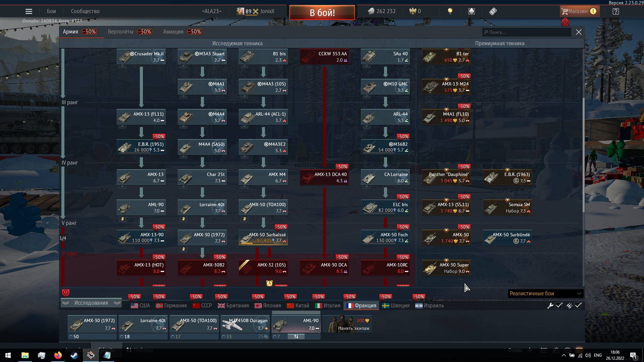Screen dimensions: 644x362
Task: Select the ELC bis vehicle card
Action: (x=385, y=207)
